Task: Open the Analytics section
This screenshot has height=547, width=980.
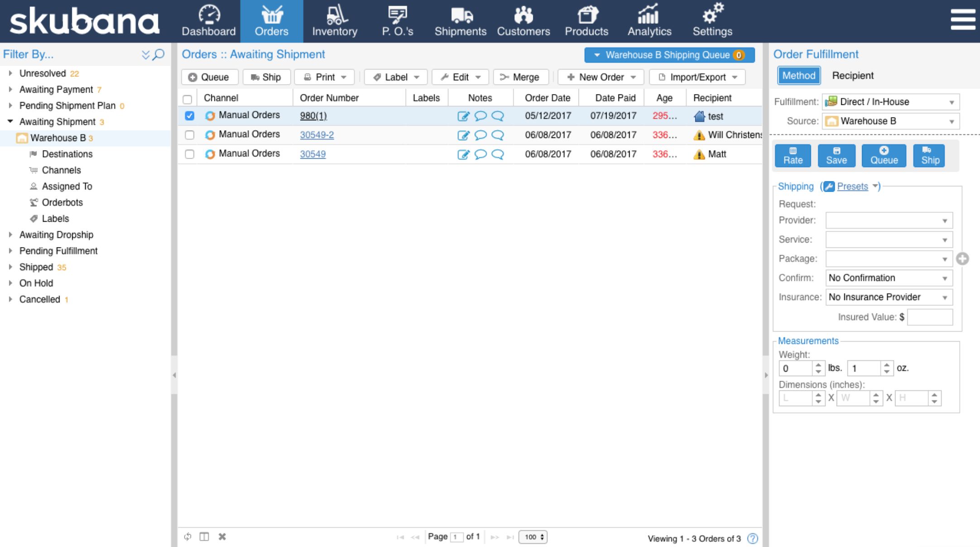Action: coord(649,21)
